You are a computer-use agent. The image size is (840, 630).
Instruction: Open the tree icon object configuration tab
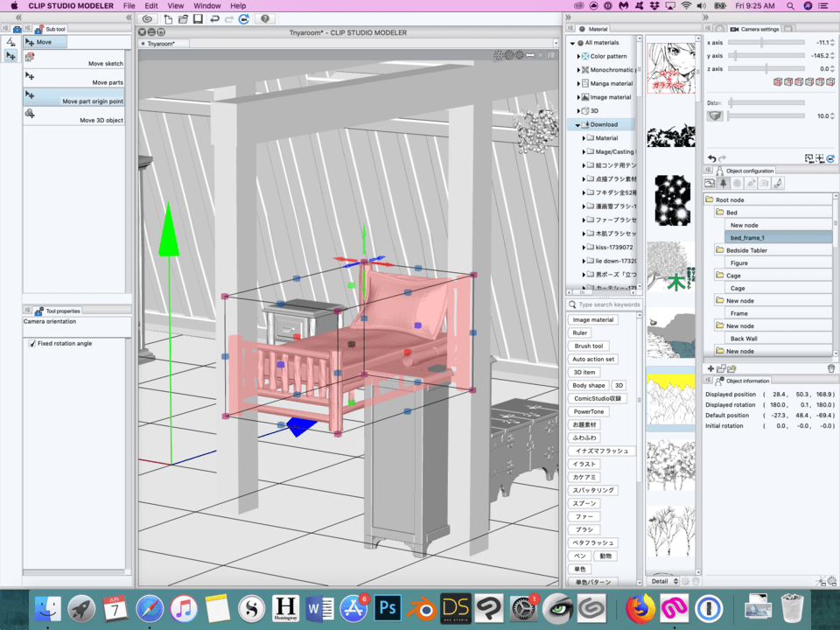coord(724,183)
